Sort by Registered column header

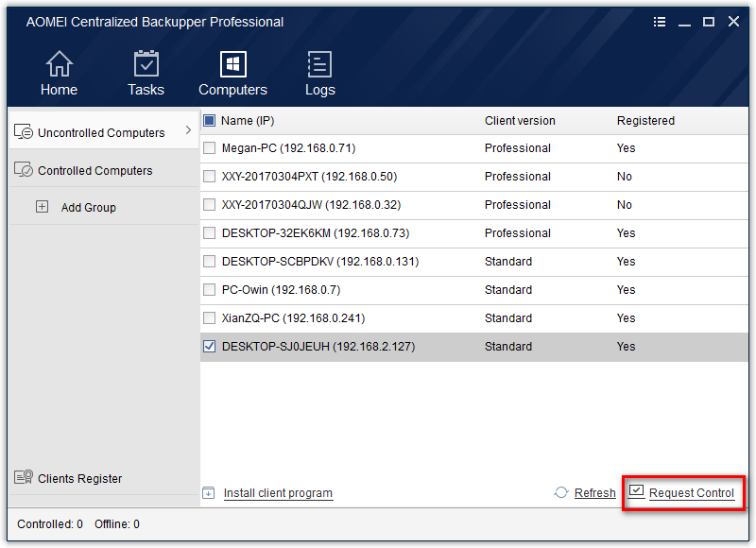click(x=645, y=121)
